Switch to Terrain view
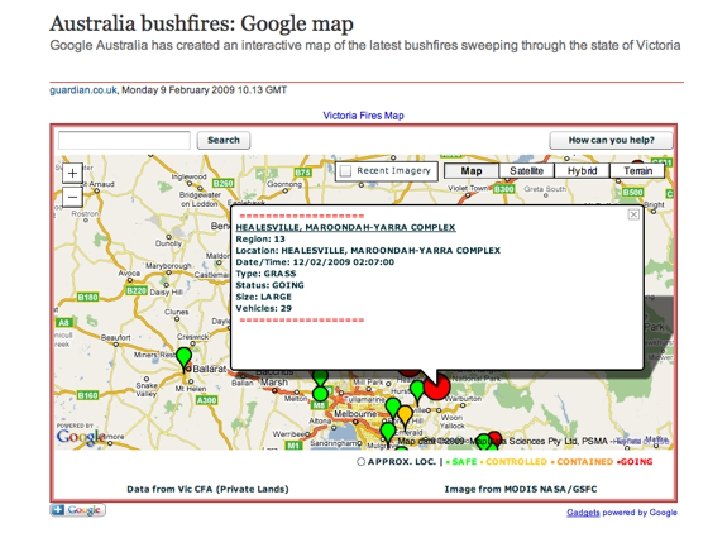Viewport: 720px width, 540px height. click(x=638, y=171)
